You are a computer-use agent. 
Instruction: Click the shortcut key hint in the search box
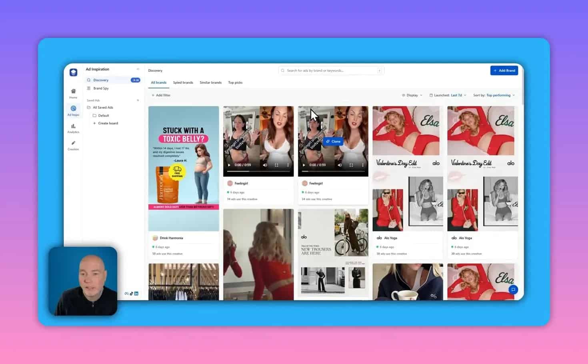click(379, 70)
